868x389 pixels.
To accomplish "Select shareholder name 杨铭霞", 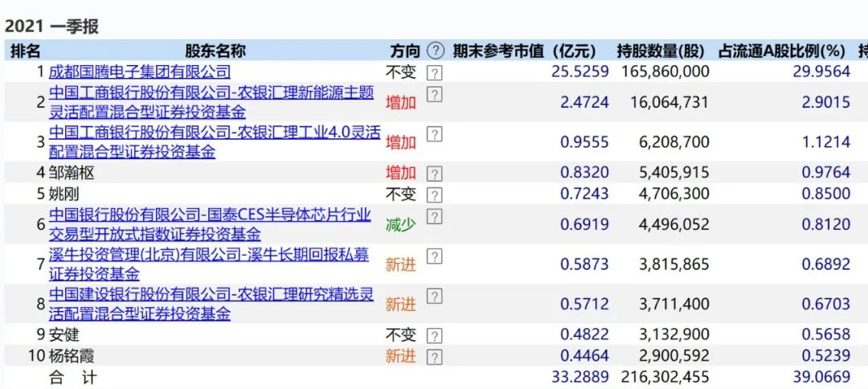I will [72, 355].
